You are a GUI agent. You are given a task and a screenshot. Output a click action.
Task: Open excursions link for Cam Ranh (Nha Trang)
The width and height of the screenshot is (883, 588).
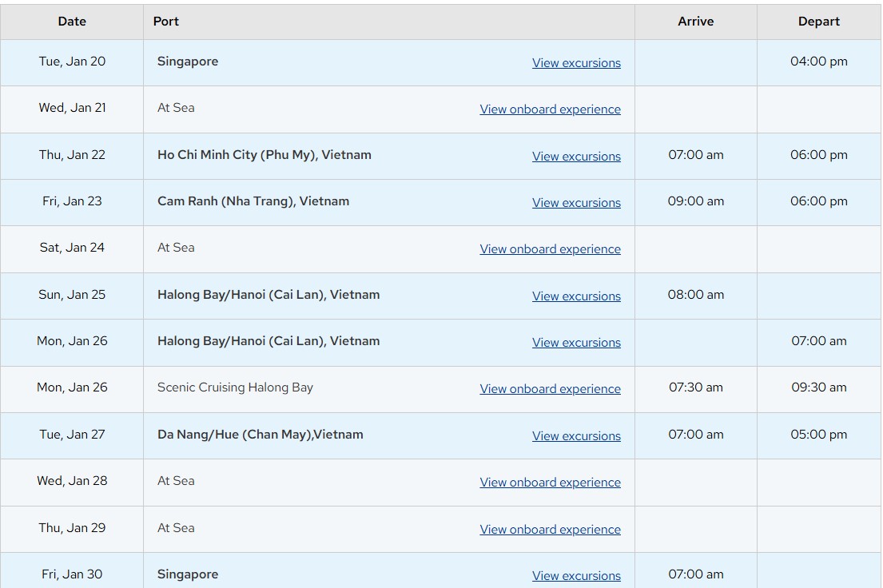pyautogui.click(x=576, y=203)
